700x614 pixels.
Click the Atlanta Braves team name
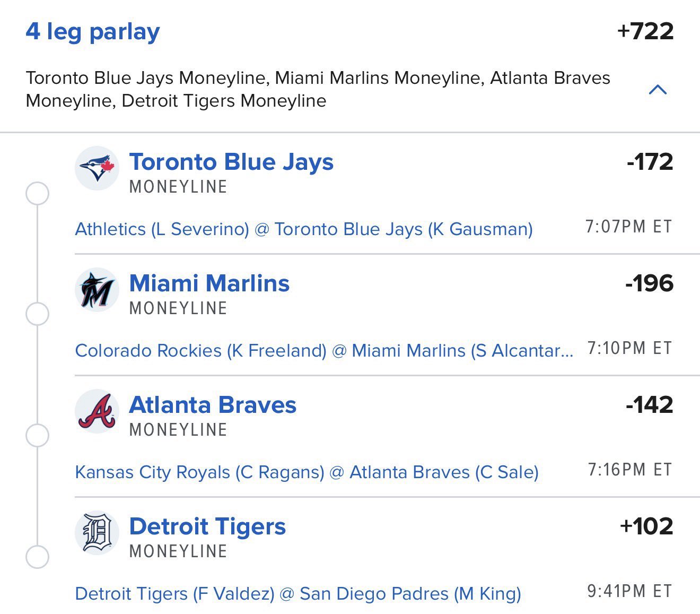tap(213, 405)
